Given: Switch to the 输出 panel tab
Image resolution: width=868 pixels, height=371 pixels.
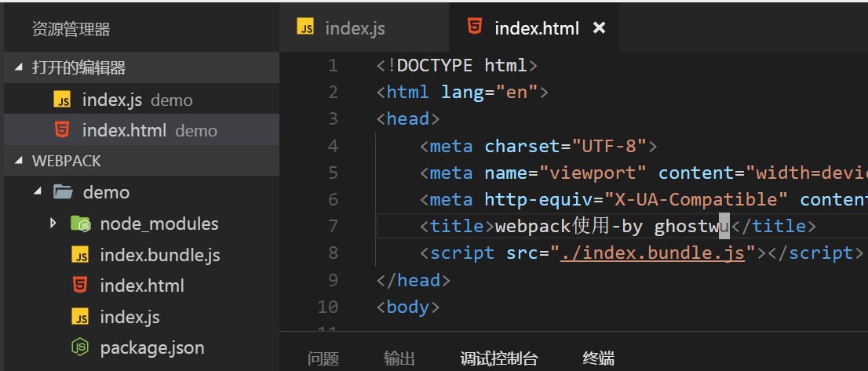Looking at the screenshot, I should (399, 358).
